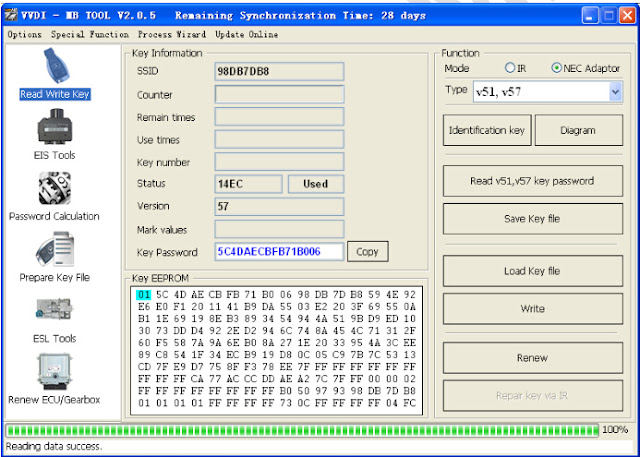The image size is (640, 457).
Task: Open the Special Function menu
Action: (x=90, y=35)
